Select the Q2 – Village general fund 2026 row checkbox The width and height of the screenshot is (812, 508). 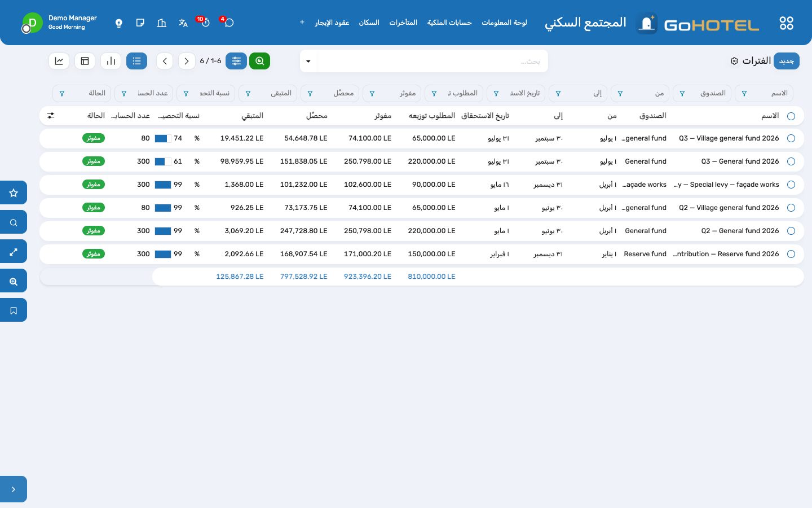791,208
